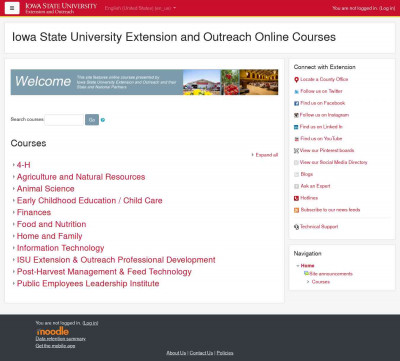Click the footer Log in link

[90, 323]
